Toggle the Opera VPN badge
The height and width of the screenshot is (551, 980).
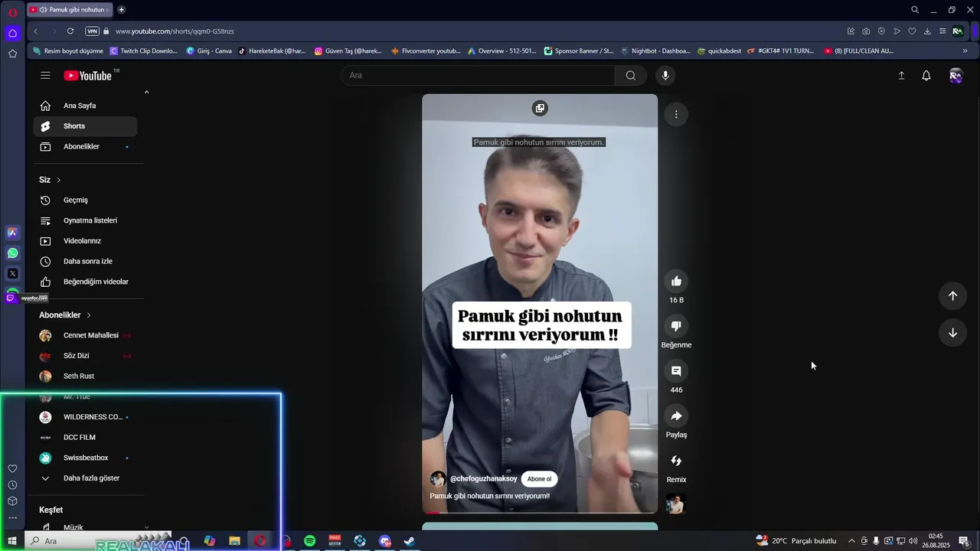(x=93, y=31)
